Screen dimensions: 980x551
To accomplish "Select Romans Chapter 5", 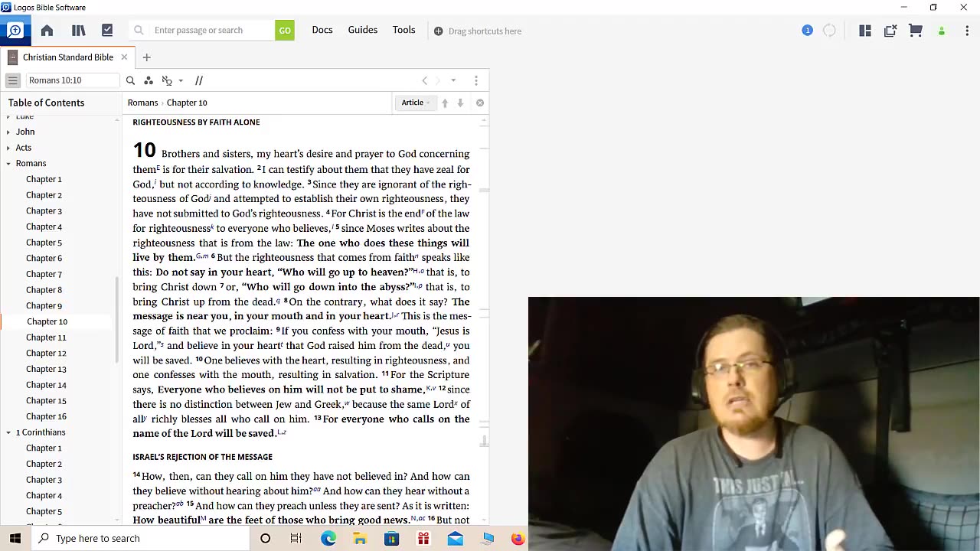I will (x=44, y=243).
